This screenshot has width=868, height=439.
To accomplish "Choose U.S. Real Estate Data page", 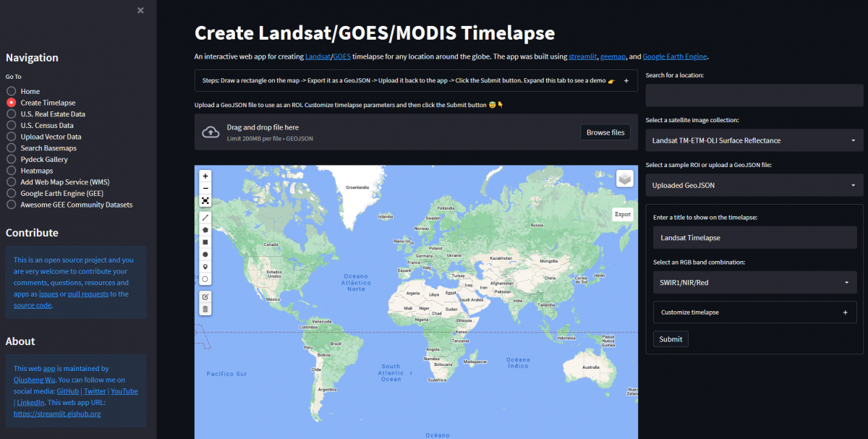I will pos(46,114).
